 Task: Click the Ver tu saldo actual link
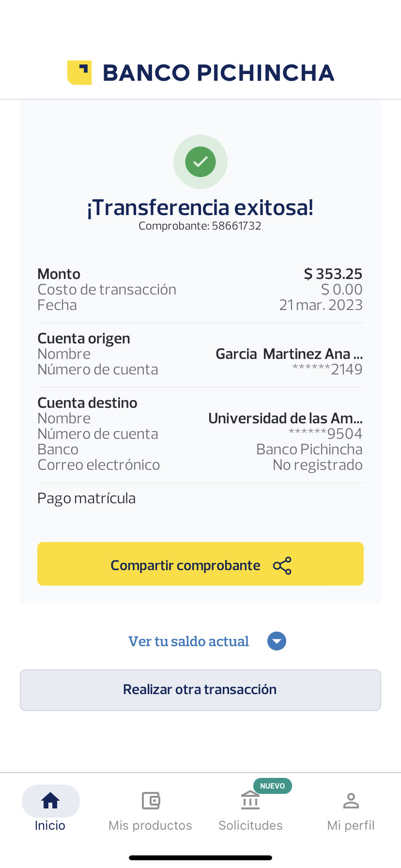(188, 641)
